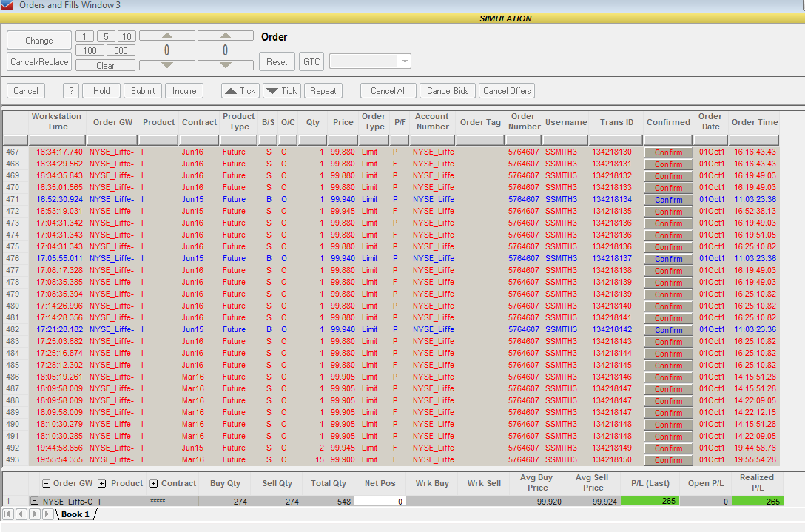This screenshot has height=532, width=805.
Task: Click filter field under Username column
Action: [565, 140]
